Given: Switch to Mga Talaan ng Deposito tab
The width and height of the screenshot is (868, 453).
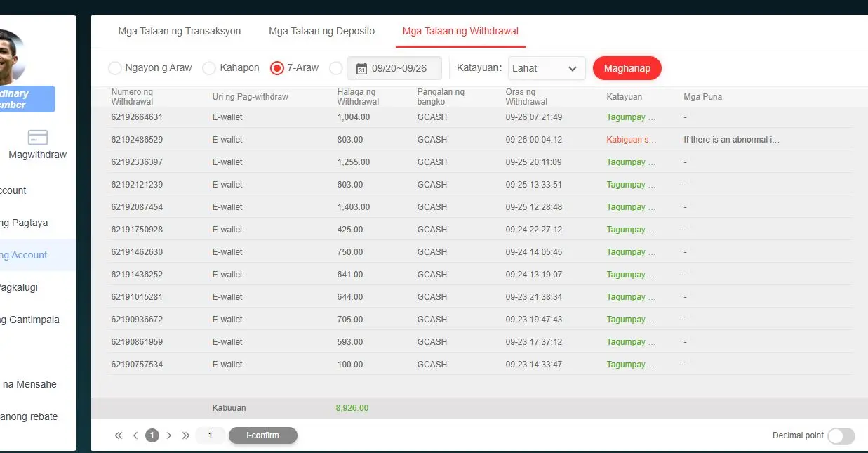Looking at the screenshot, I should pos(321,31).
